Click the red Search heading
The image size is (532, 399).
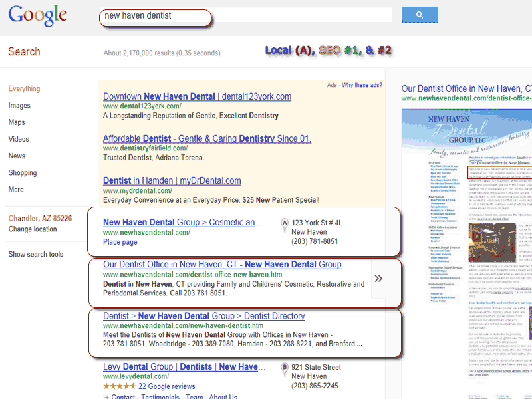coord(24,52)
